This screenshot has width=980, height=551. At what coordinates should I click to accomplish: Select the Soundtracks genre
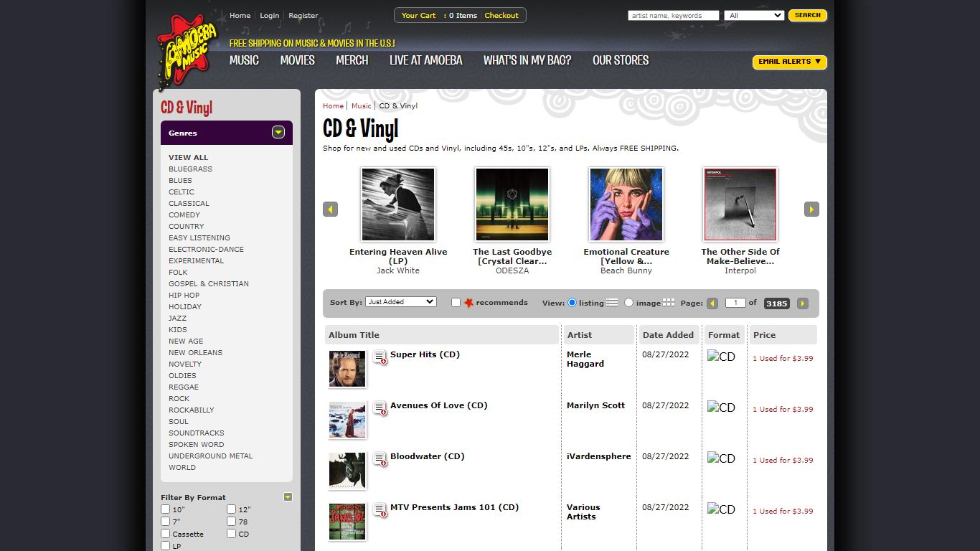[x=197, y=433]
